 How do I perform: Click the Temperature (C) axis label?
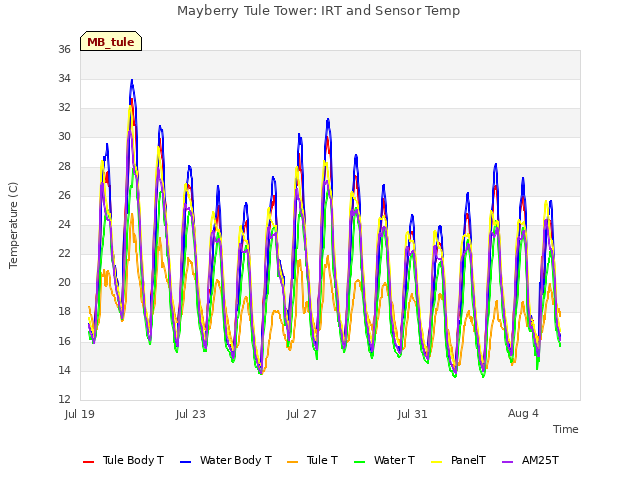(13, 225)
